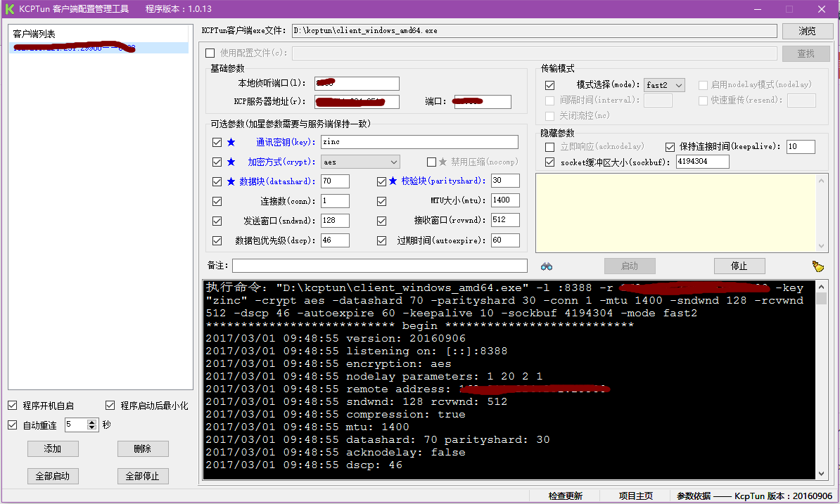Click the key field containing zinc

coord(419,142)
